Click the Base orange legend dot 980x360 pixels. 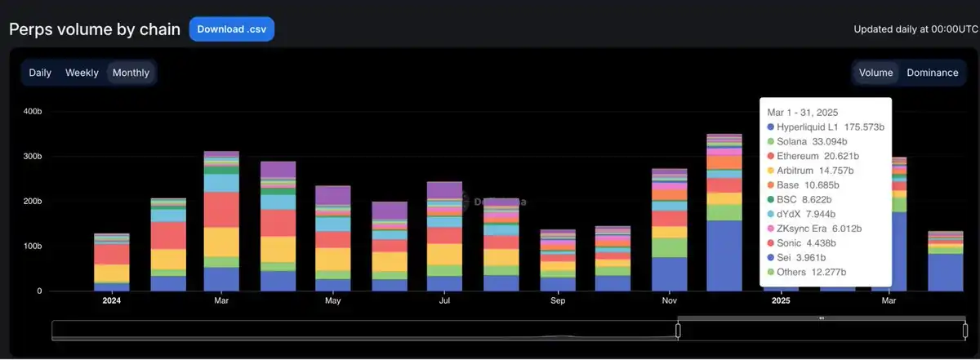(770, 185)
